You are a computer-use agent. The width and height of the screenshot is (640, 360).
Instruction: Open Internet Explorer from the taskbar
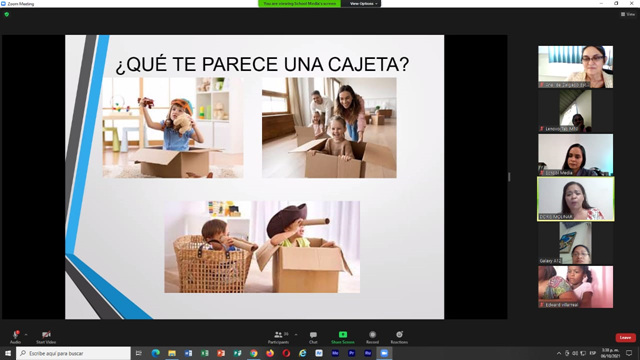[302, 353]
